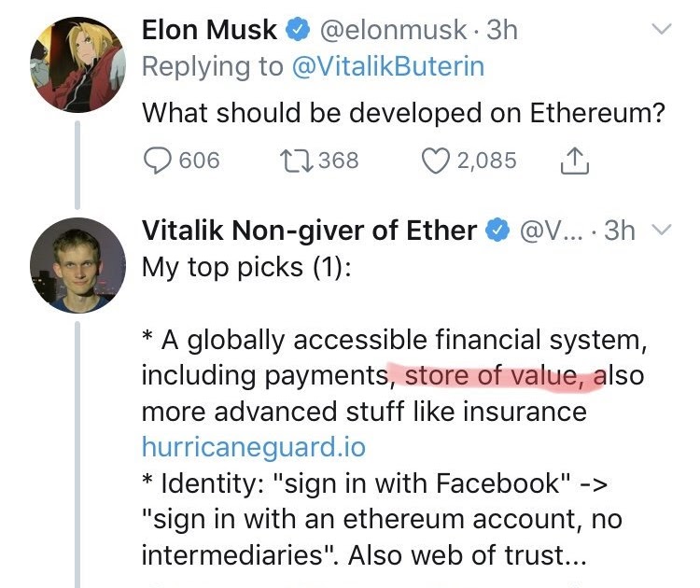This screenshot has height=588, width=700.
Task: Open Vitalik's profile photo
Action: 77,265
